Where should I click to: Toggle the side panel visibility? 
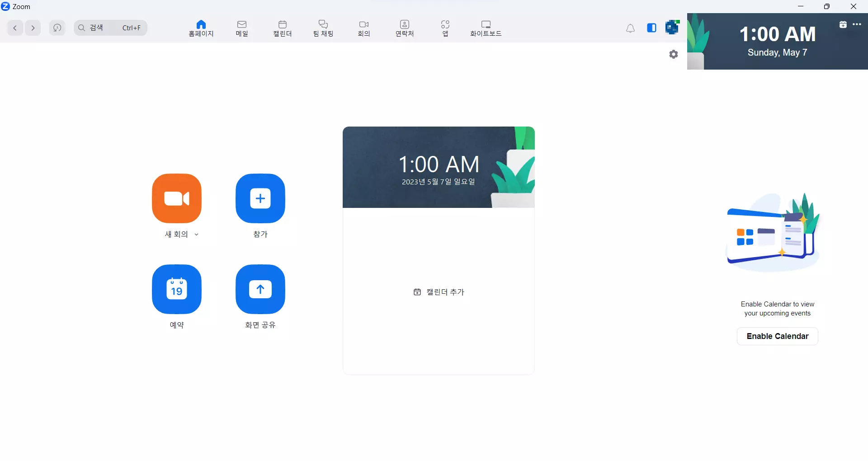[x=651, y=28]
